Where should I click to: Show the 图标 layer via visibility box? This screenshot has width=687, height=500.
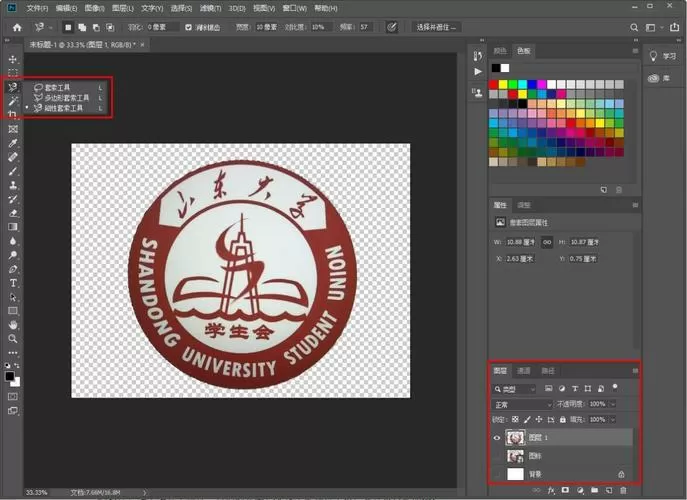tap(497, 456)
